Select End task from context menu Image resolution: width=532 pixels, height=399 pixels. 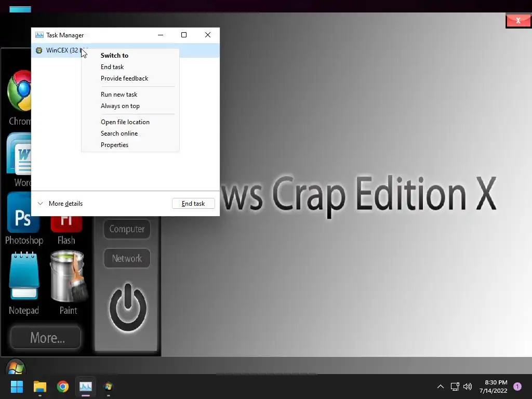click(130, 67)
